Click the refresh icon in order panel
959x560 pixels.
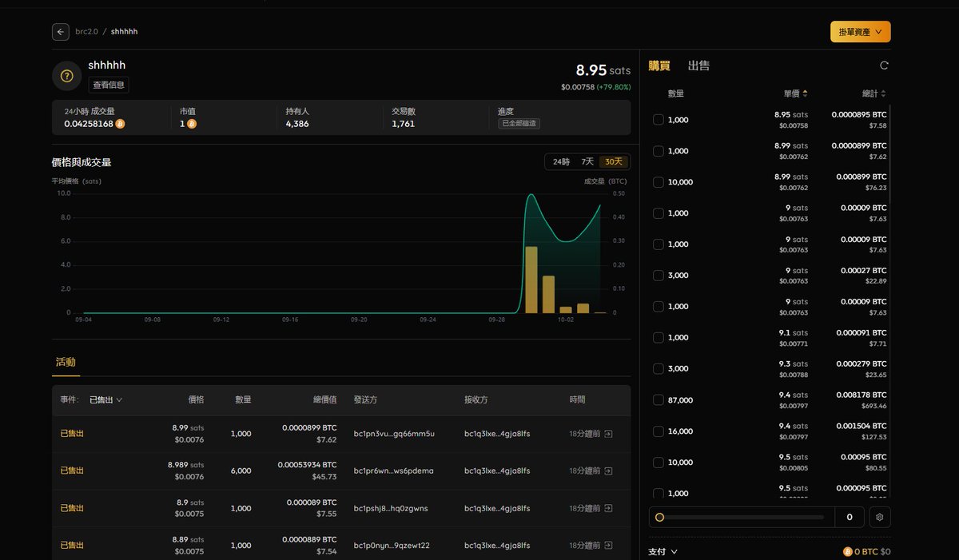pyautogui.click(x=884, y=66)
